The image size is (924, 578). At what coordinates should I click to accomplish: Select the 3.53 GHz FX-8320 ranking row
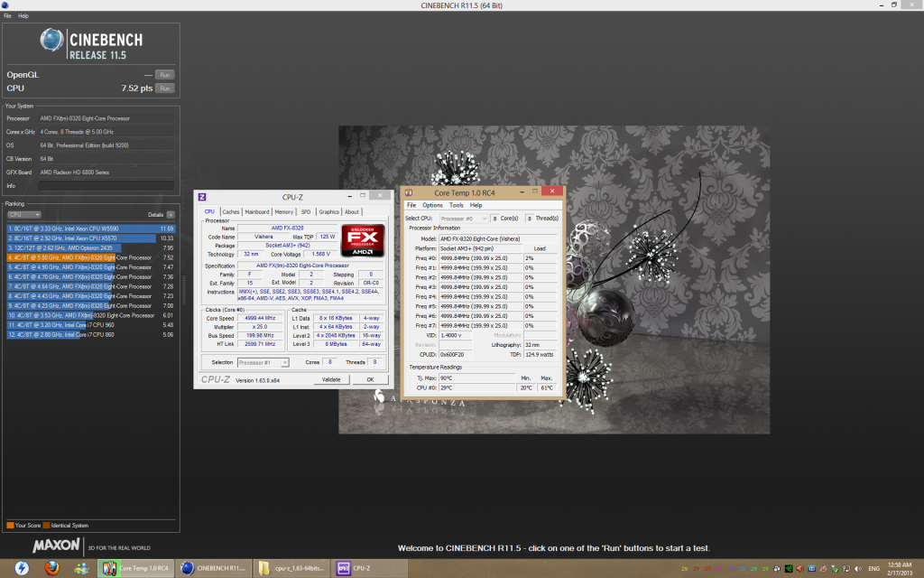pyautogui.click(x=91, y=315)
